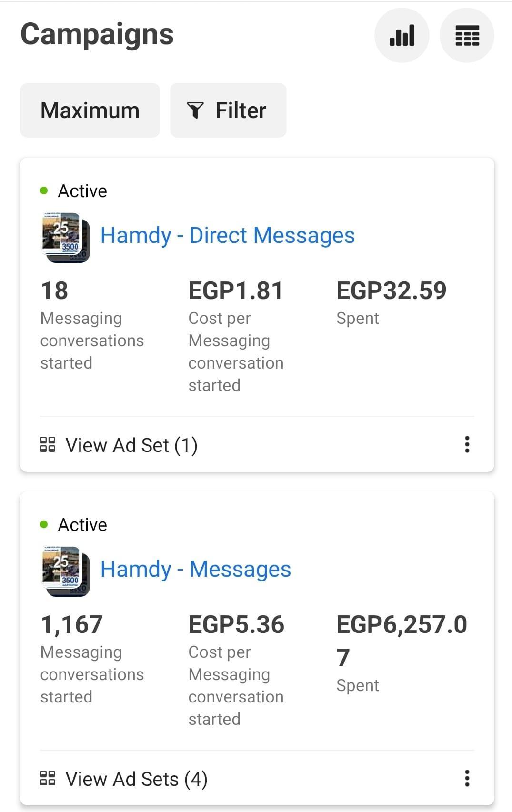The width and height of the screenshot is (512, 812).
Task: Click the funnel icon in Filter
Action: (x=195, y=110)
